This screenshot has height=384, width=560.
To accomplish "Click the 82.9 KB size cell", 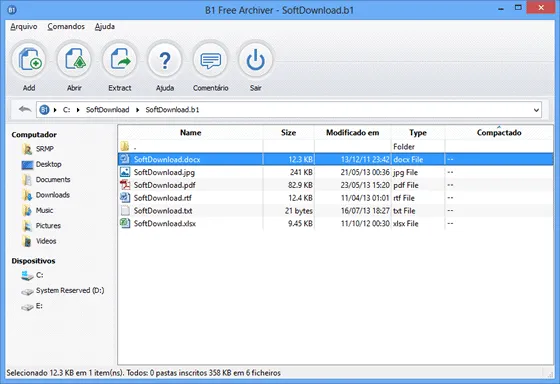I will (x=300, y=185).
